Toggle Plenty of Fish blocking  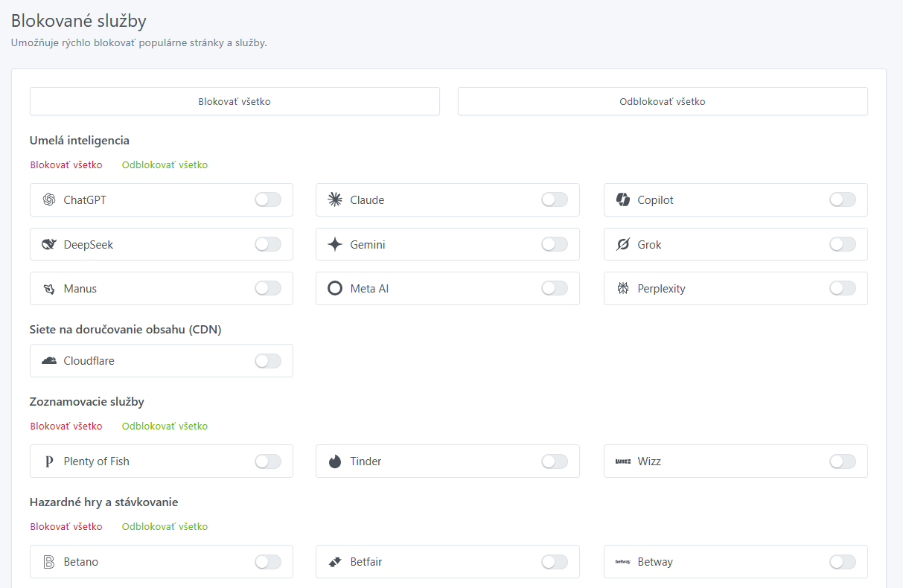click(x=268, y=461)
